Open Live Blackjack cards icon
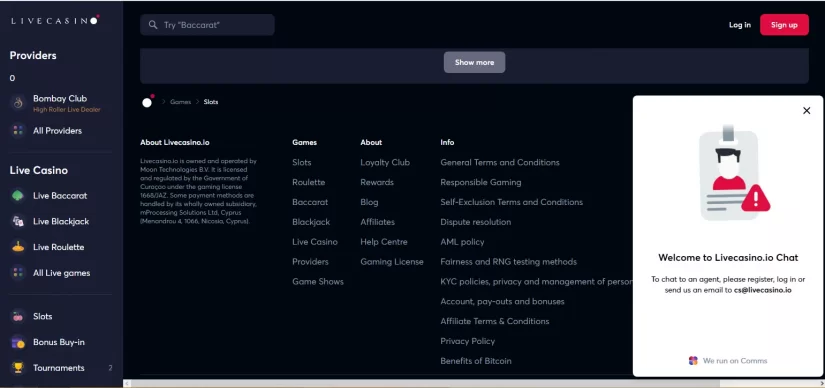 click(x=18, y=221)
